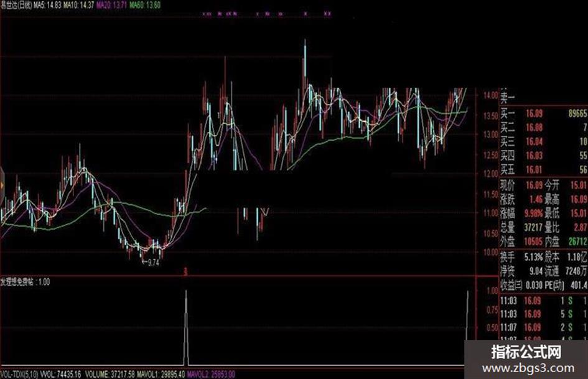The image size is (588, 379).
Task: Click the 涨跌 change value 1.46
Action: coord(536,199)
